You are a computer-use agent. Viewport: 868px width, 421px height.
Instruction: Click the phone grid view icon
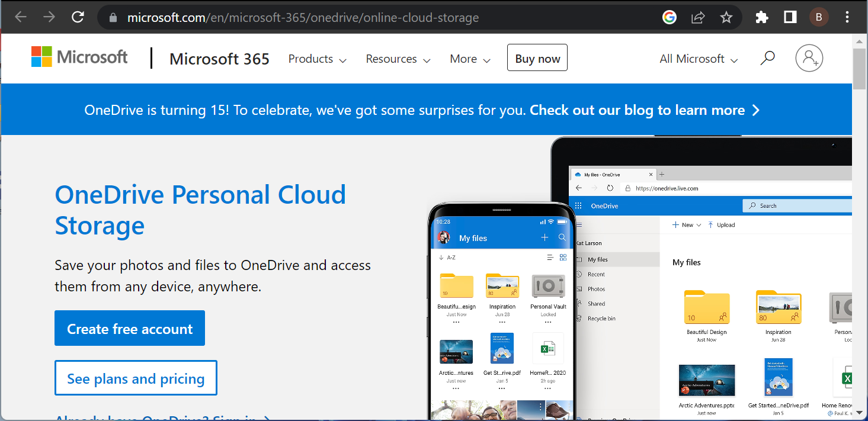[x=563, y=258]
